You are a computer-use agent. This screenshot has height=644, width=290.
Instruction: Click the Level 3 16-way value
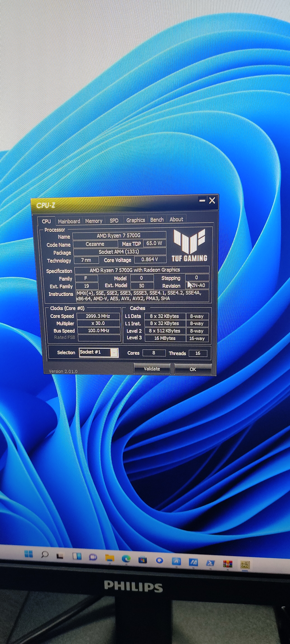197,338
